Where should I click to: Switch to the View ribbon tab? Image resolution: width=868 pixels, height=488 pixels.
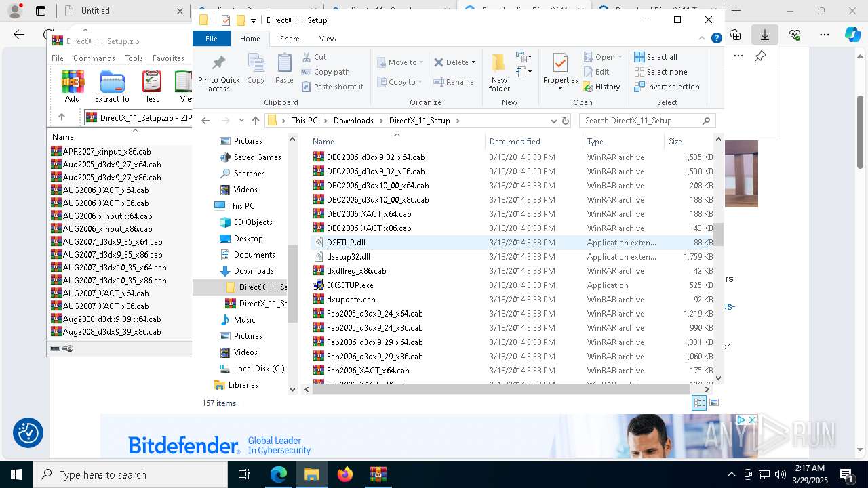[x=328, y=39]
